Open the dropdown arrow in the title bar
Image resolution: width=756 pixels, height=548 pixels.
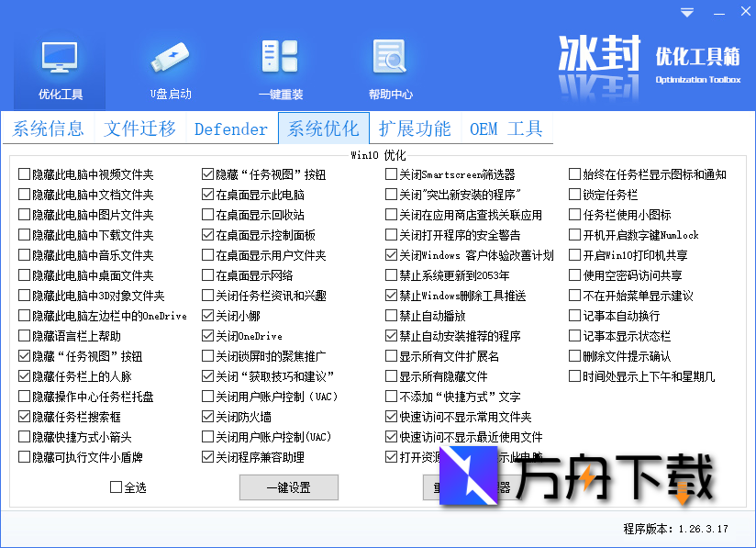point(685,12)
